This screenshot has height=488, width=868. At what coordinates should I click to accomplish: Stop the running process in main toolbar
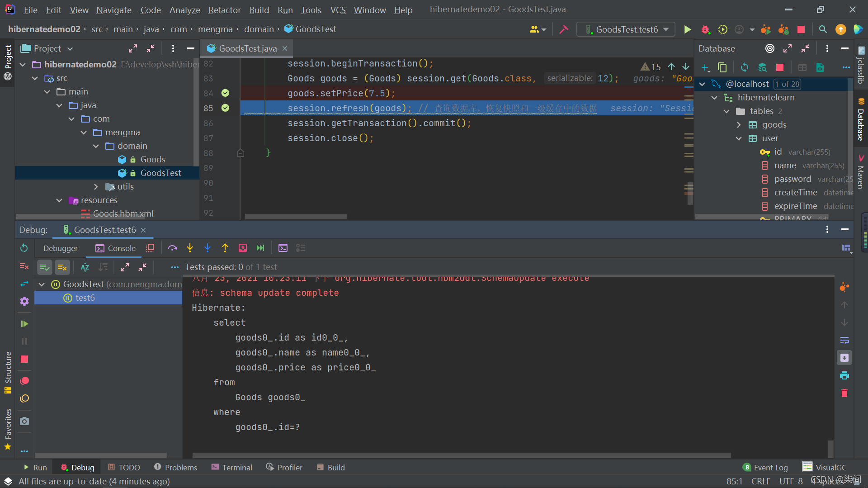(801, 29)
